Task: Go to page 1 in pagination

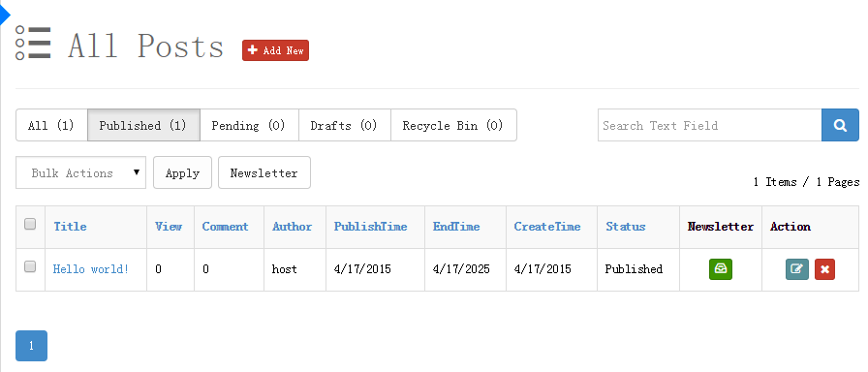Action: 31,346
